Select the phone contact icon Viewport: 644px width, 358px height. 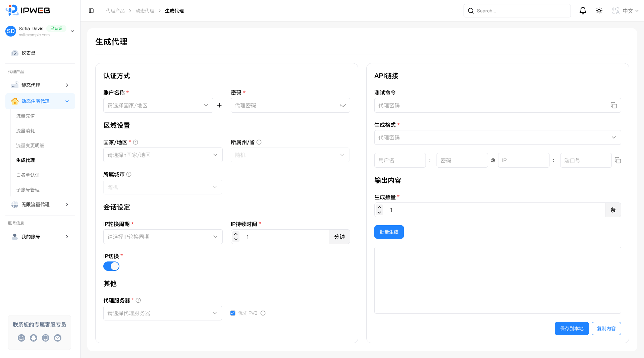point(46,338)
